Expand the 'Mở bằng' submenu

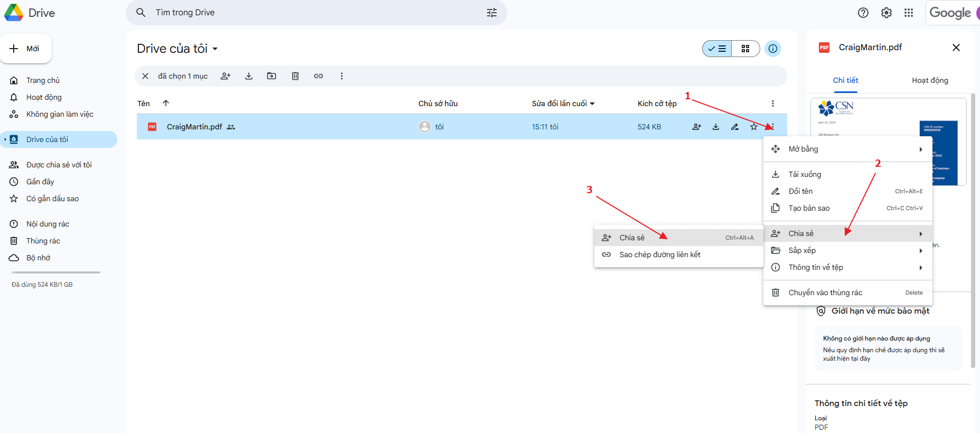[x=847, y=149]
